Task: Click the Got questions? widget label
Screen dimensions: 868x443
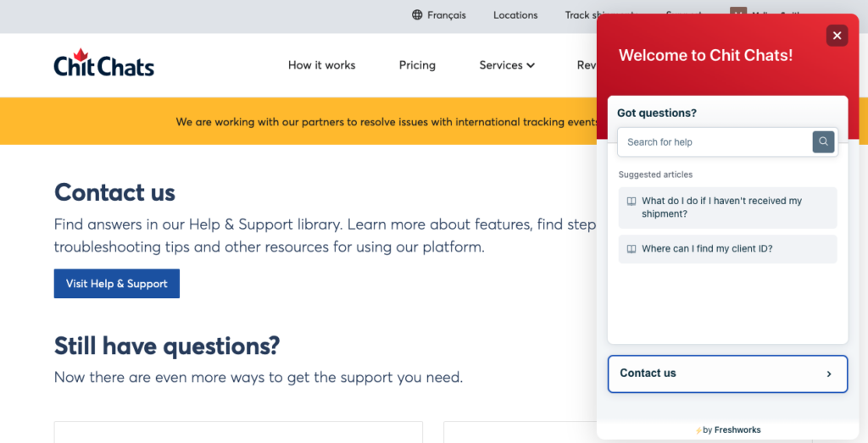Action: pos(657,113)
